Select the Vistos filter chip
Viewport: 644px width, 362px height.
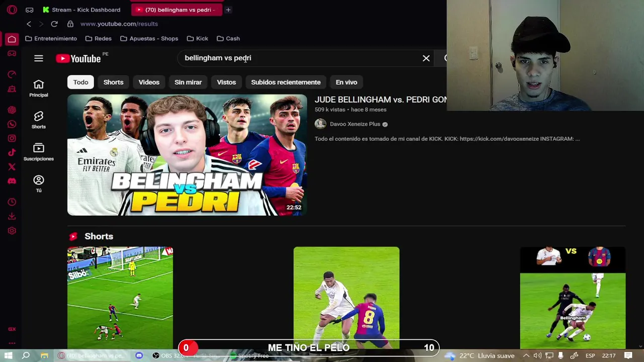click(226, 82)
